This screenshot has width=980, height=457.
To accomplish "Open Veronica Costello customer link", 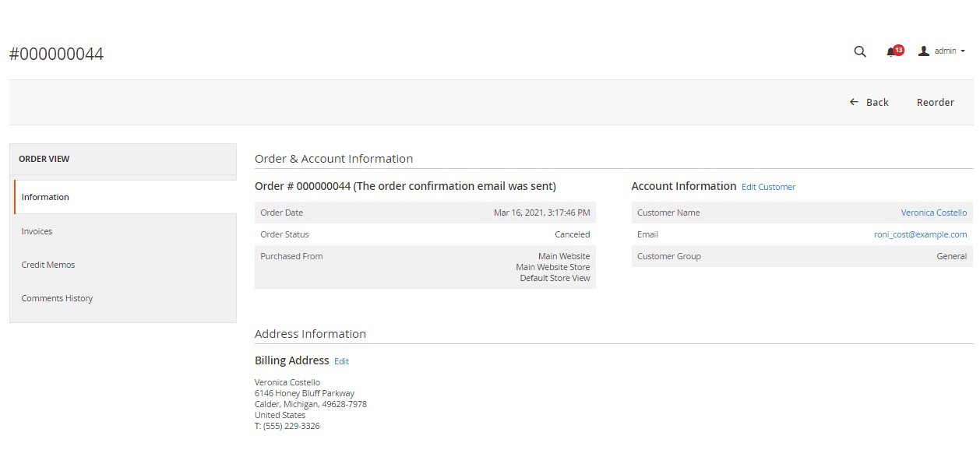I will click(934, 213).
